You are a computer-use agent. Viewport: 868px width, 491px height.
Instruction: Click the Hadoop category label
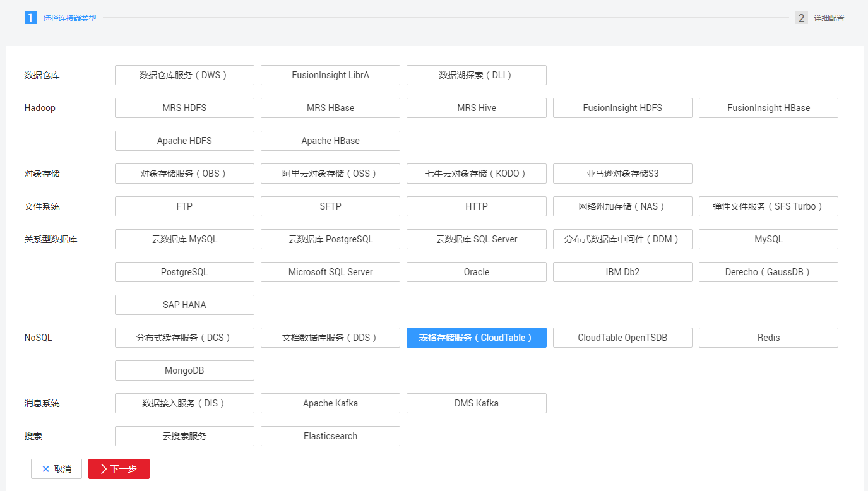[40, 108]
